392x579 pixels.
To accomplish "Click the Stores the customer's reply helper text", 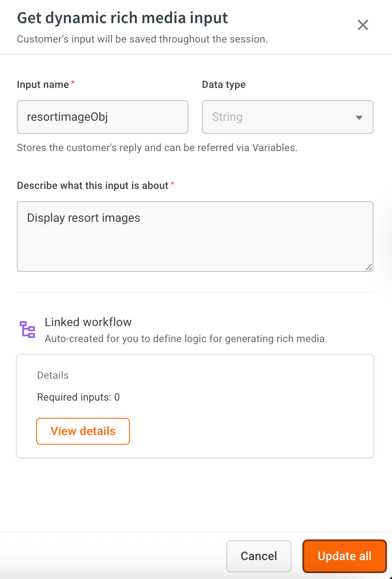I will pyautogui.click(x=157, y=148).
